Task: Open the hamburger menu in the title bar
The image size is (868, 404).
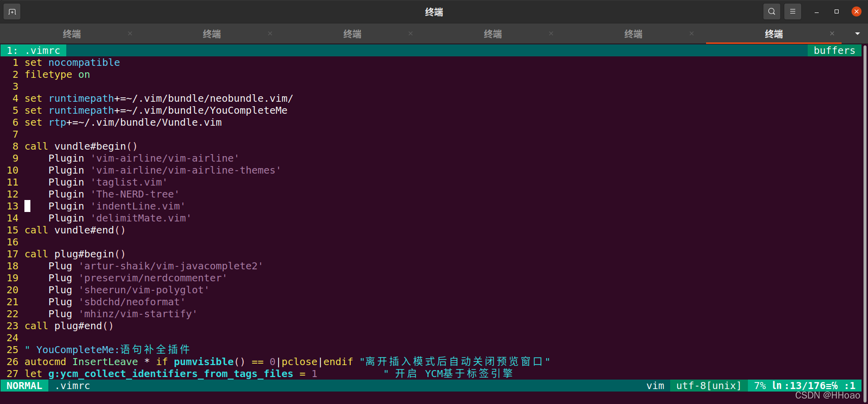Action: pos(792,11)
